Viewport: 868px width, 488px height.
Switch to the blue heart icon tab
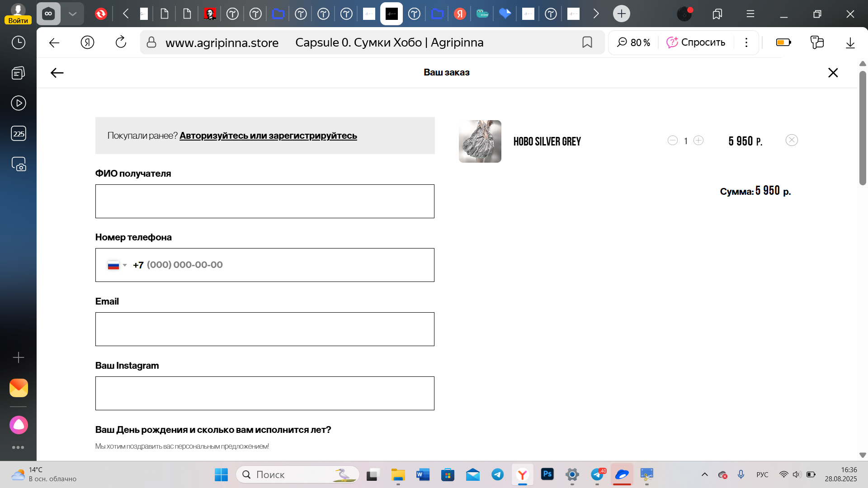[505, 14]
